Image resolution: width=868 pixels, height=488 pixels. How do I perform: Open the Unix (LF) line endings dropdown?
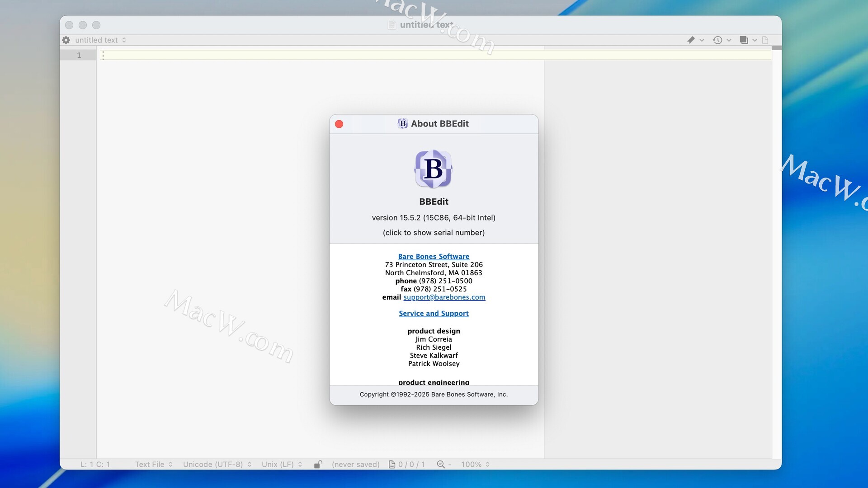[282, 464]
